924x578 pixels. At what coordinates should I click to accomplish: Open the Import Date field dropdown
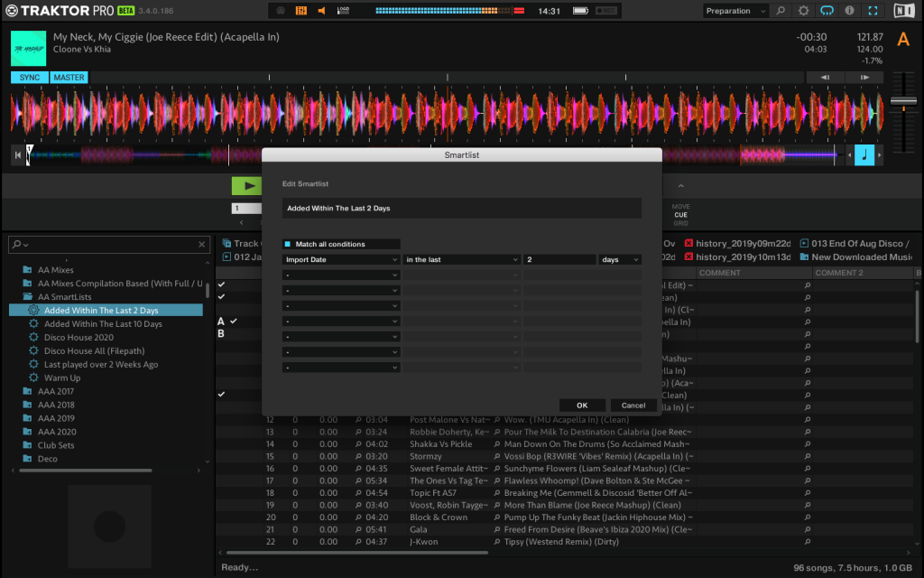click(341, 259)
